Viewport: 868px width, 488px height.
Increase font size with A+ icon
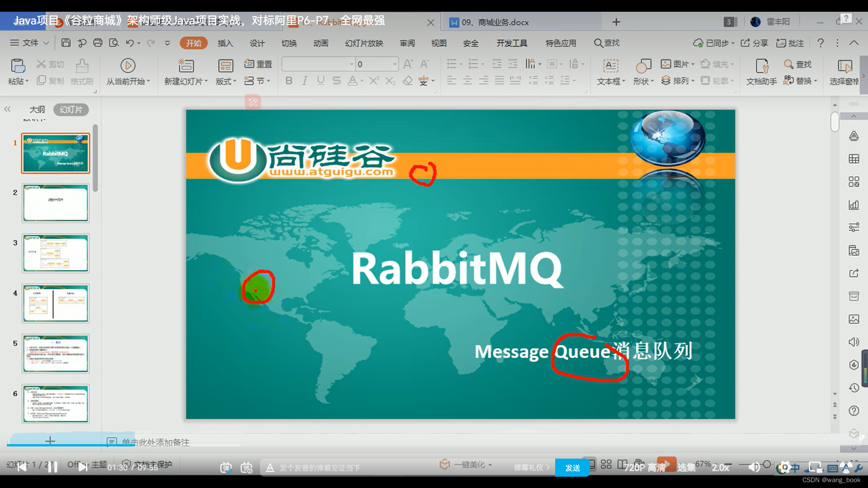tap(408, 64)
